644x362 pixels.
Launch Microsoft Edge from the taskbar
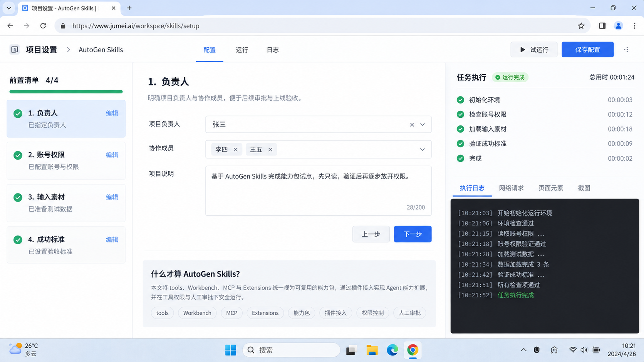(392, 350)
